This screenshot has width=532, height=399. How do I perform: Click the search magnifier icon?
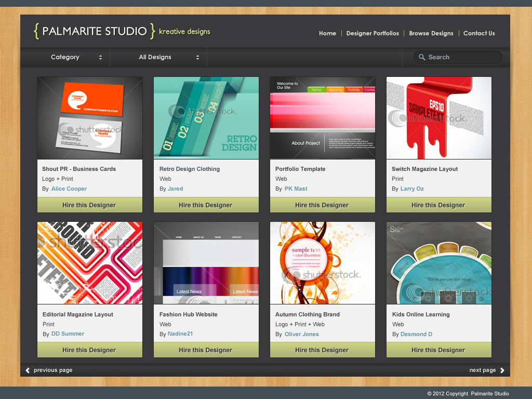[x=422, y=57]
